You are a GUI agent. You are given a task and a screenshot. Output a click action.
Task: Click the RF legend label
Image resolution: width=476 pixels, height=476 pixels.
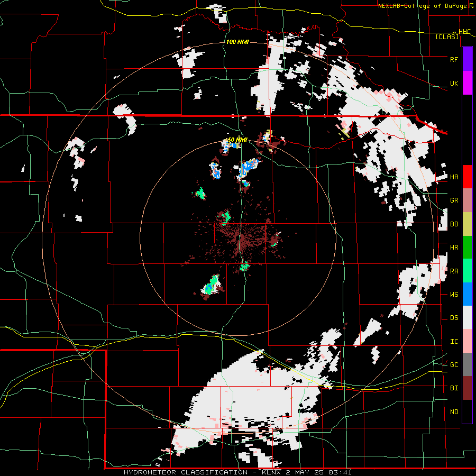(454, 59)
